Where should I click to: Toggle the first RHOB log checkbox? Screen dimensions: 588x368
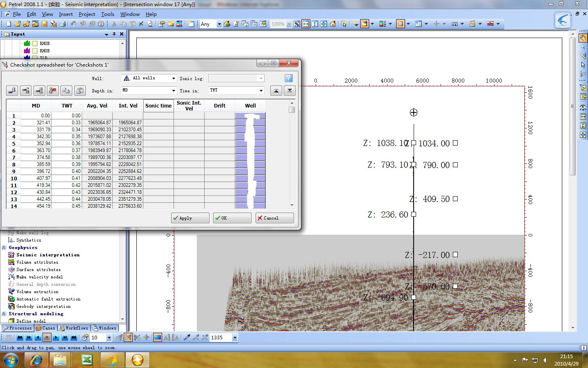[35, 43]
